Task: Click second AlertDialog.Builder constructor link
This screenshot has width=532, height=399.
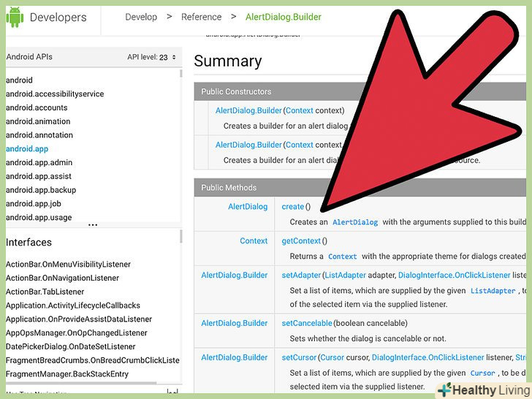Action: point(248,145)
